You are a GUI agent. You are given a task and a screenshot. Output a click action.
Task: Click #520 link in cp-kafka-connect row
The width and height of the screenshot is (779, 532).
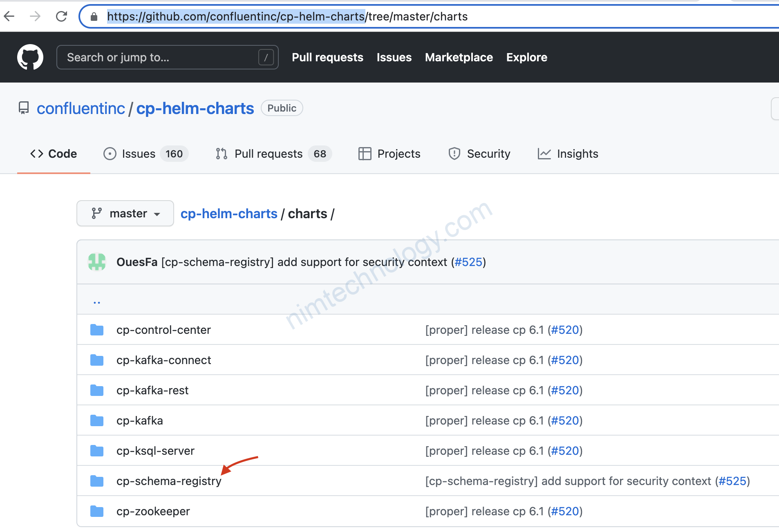pyautogui.click(x=565, y=360)
